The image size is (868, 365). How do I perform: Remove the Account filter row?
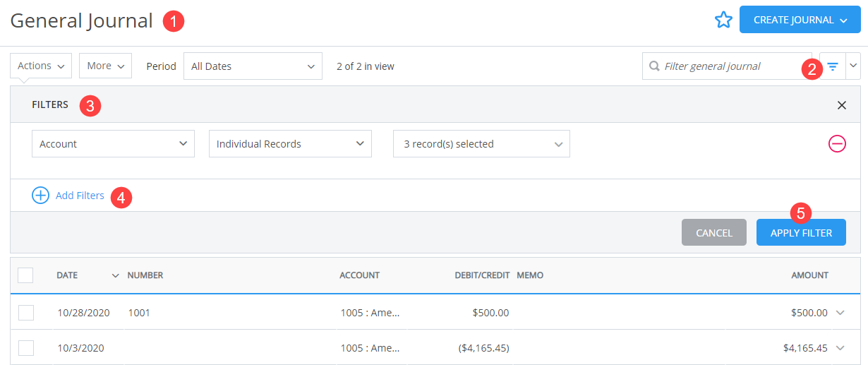[837, 144]
